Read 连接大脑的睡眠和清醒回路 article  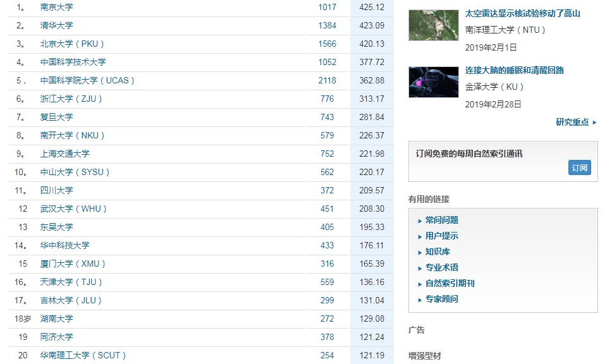pyautogui.click(x=514, y=71)
